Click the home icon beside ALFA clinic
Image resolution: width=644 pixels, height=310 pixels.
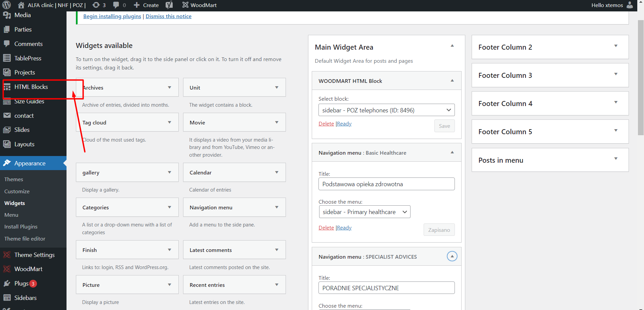click(21, 5)
